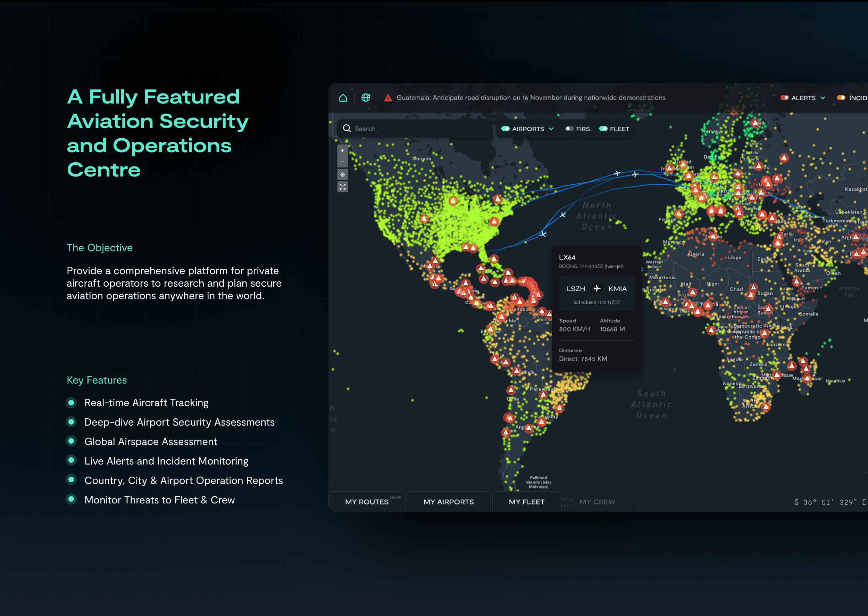Image resolution: width=868 pixels, height=616 pixels.
Task: Click the globe icon in top bar
Action: click(x=365, y=98)
